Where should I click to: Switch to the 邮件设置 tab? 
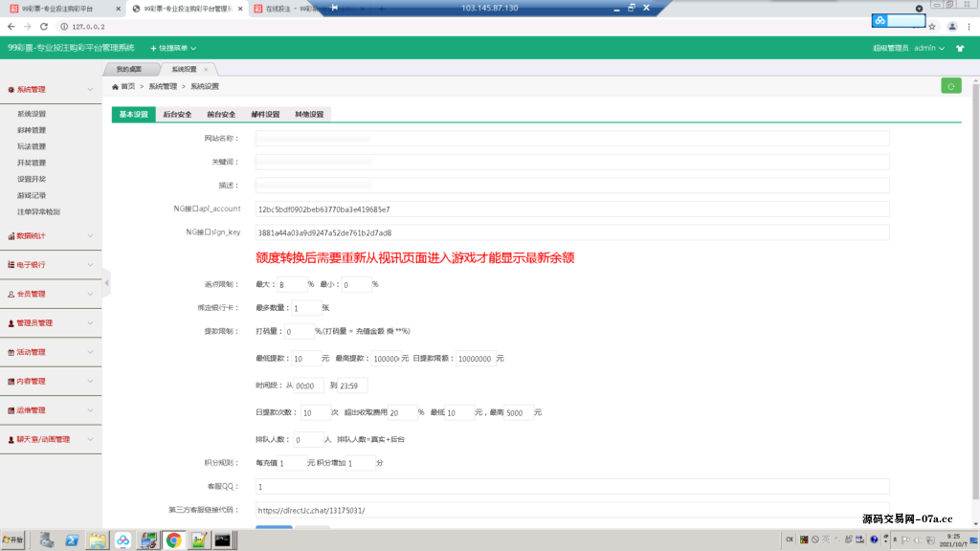(x=267, y=113)
